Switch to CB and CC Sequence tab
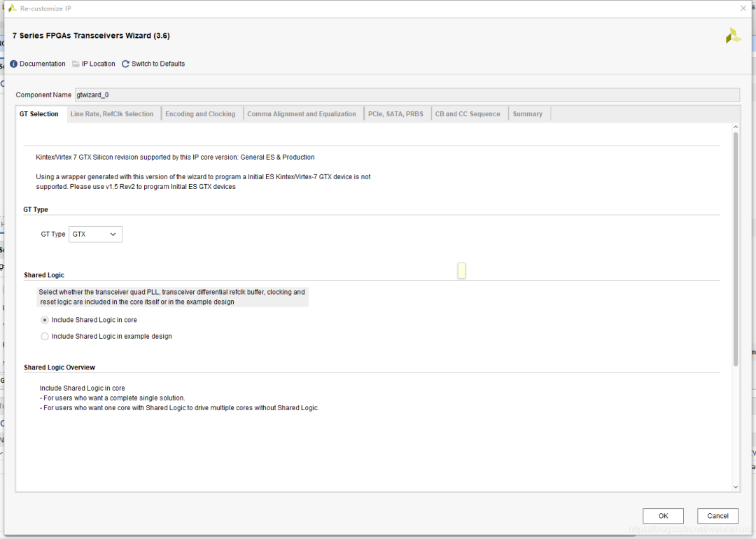The image size is (756, 539). point(468,114)
